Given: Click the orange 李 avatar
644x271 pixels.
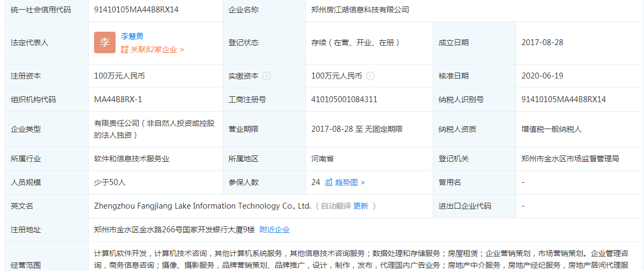Looking at the screenshot, I should (105, 42).
